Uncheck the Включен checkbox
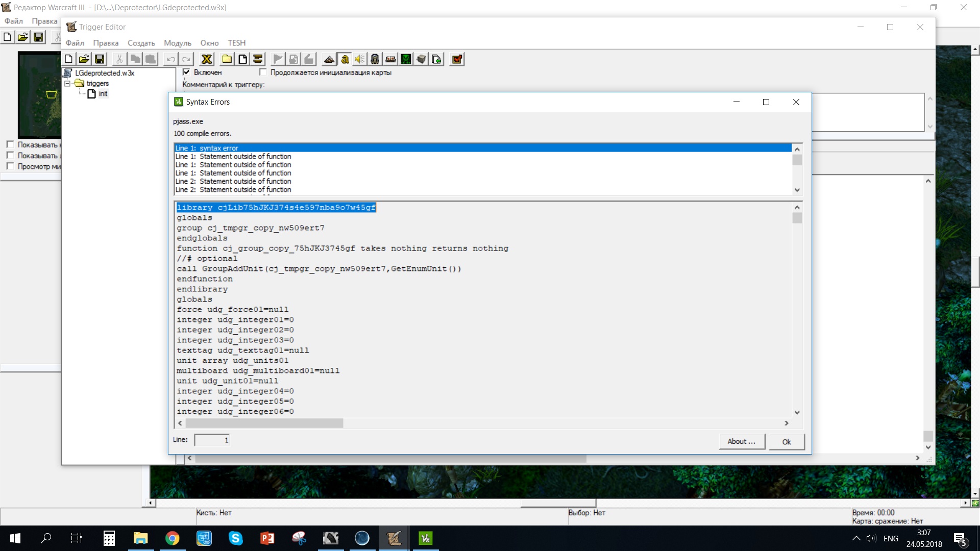980x551 pixels. click(x=187, y=72)
